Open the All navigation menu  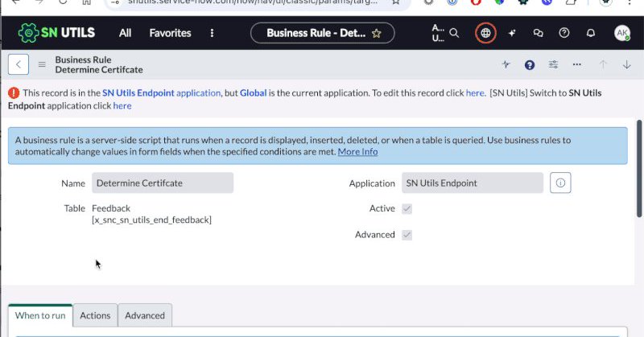click(125, 33)
